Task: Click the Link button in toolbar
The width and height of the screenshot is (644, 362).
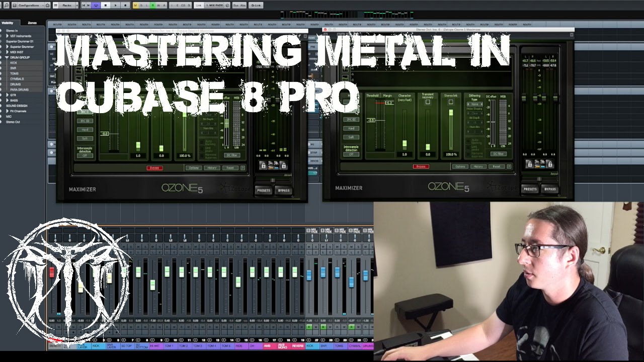Action: (199, 5)
